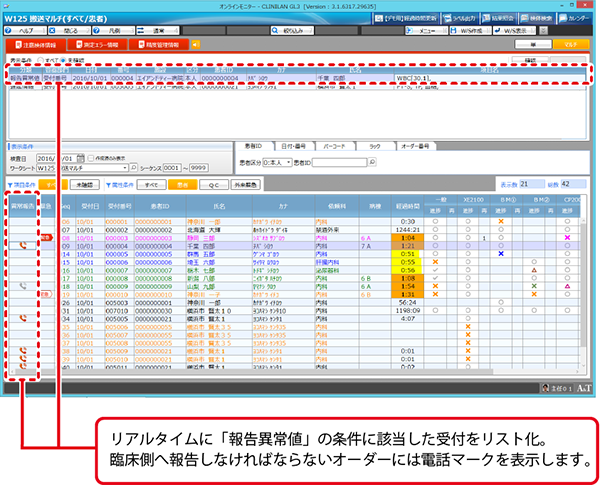Viewport: 600px width, 485px height.
Task: Switch to the オーダー番号 tab
Action: 410,146
